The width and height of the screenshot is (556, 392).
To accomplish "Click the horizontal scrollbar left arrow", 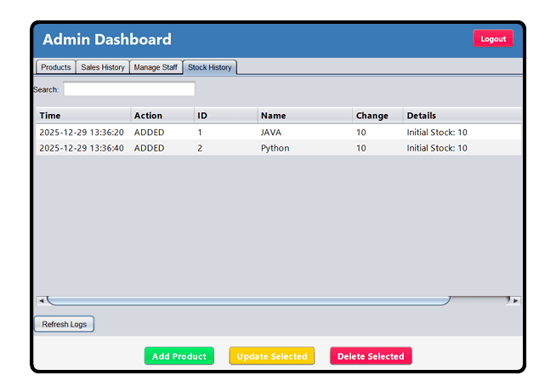I will coord(40,301).
